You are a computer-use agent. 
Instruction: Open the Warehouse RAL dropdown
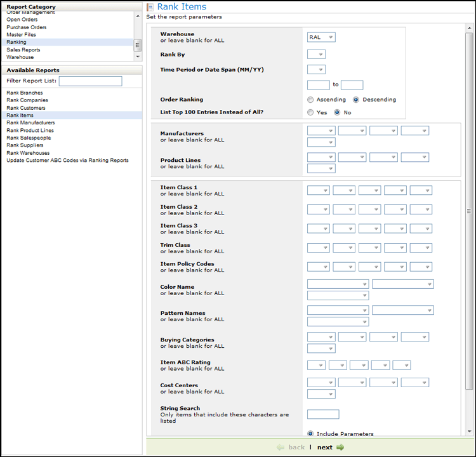tap(321, 37)
